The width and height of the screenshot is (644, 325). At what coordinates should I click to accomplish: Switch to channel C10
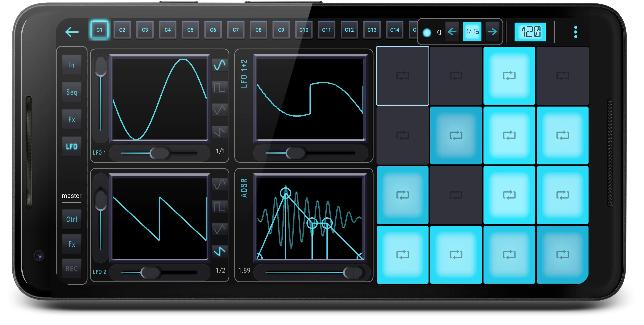point(304,30)
